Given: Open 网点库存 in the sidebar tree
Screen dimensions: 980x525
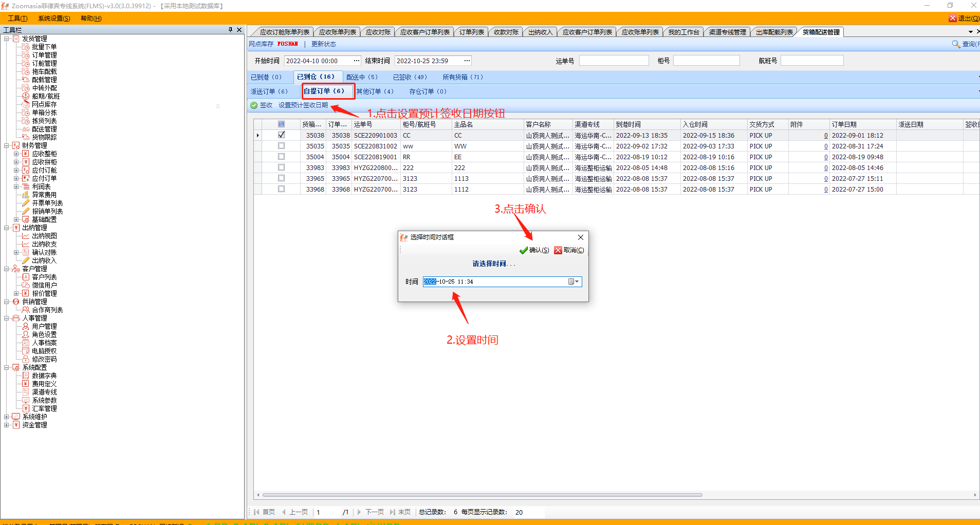Looking at the screenshot, I should pos(44,104).
